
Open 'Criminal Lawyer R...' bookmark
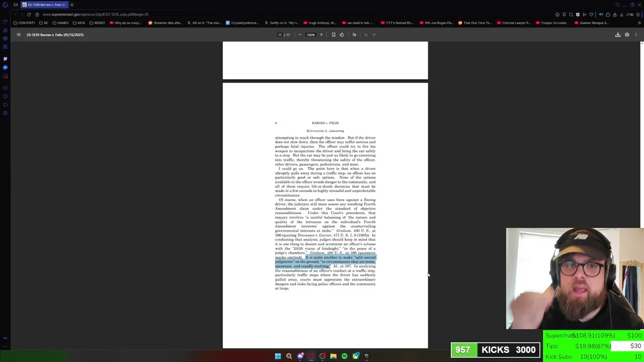[x=514, y=23]
